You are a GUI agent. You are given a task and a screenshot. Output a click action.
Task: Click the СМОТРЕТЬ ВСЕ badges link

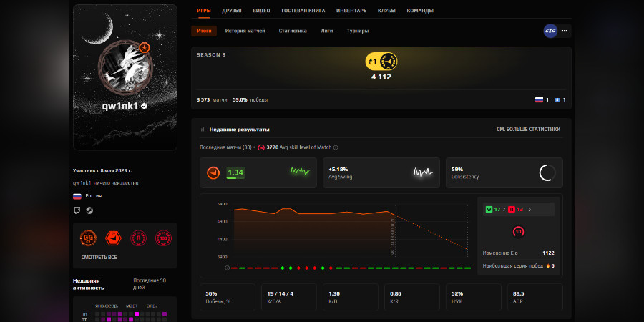(99, 257)
